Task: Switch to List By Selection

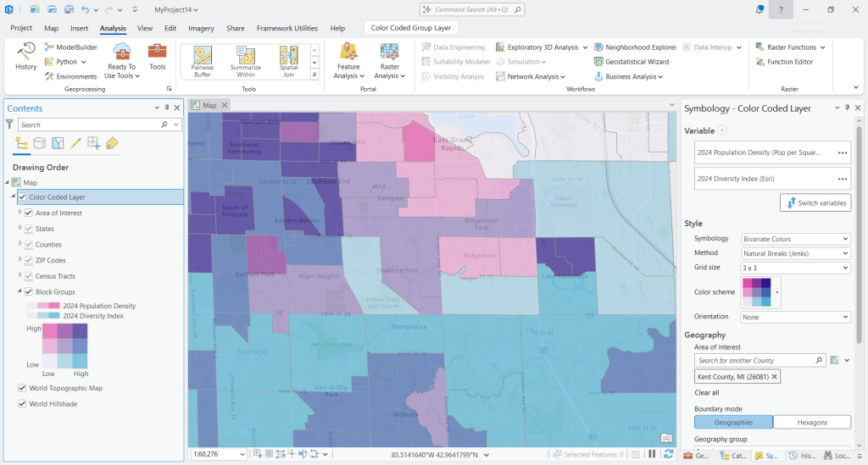Action: pos(58,144)
